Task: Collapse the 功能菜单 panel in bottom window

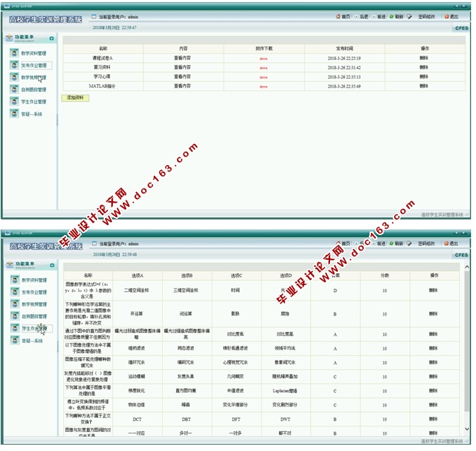Action: click(x=52, y=265)
